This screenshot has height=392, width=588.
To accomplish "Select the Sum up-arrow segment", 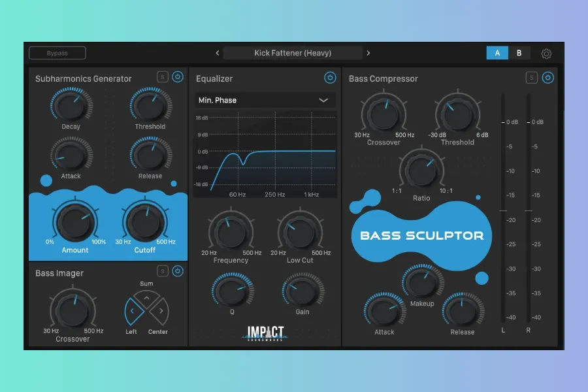I will [146, 298].
